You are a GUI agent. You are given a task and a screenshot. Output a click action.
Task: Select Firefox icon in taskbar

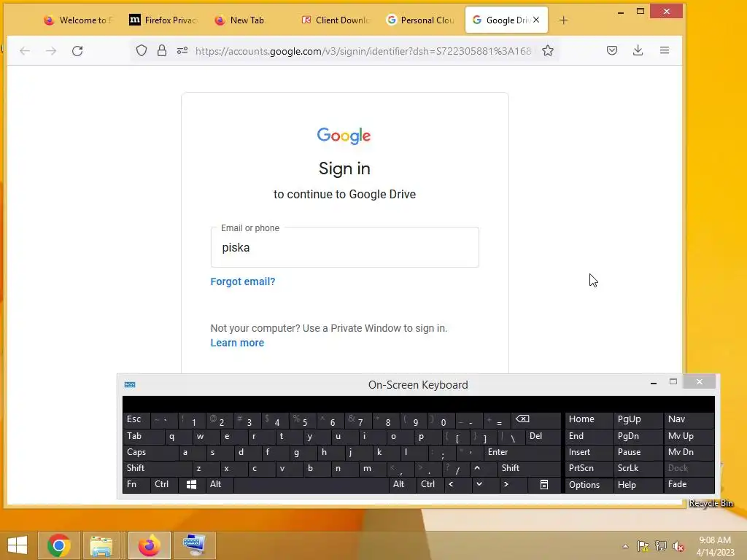coord(149,545)
